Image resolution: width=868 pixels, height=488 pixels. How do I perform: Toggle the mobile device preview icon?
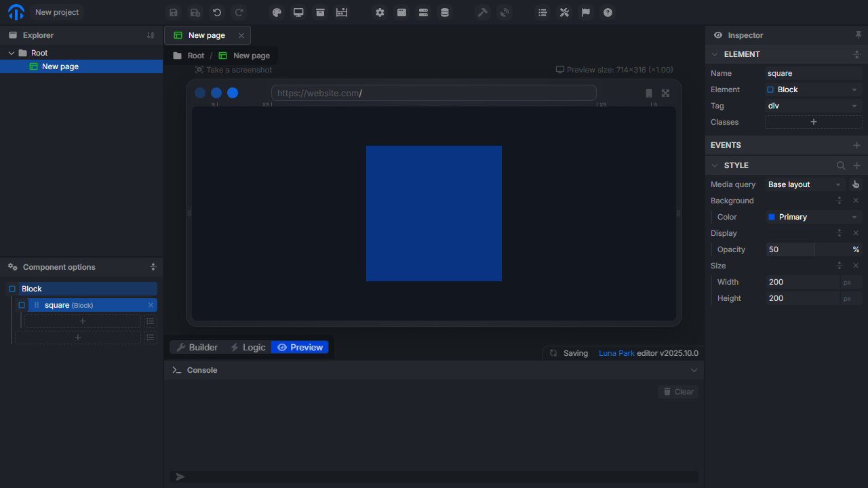[649, 94]
